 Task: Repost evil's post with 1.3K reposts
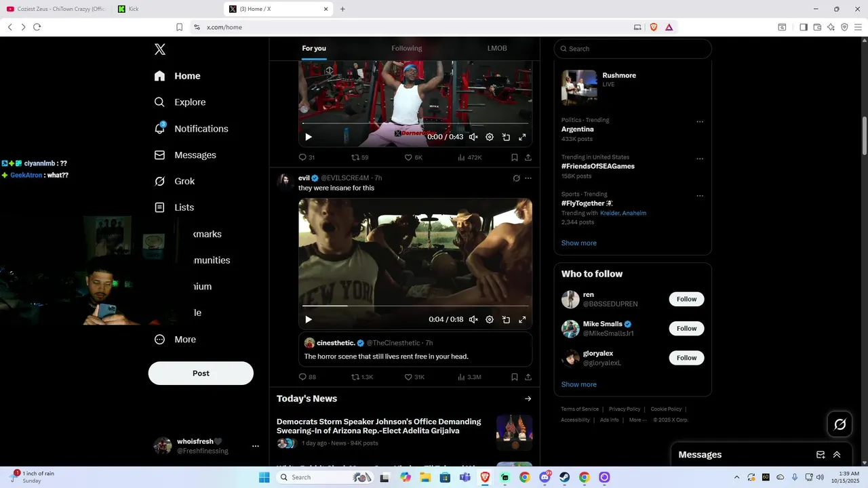[x=362, y=377]
